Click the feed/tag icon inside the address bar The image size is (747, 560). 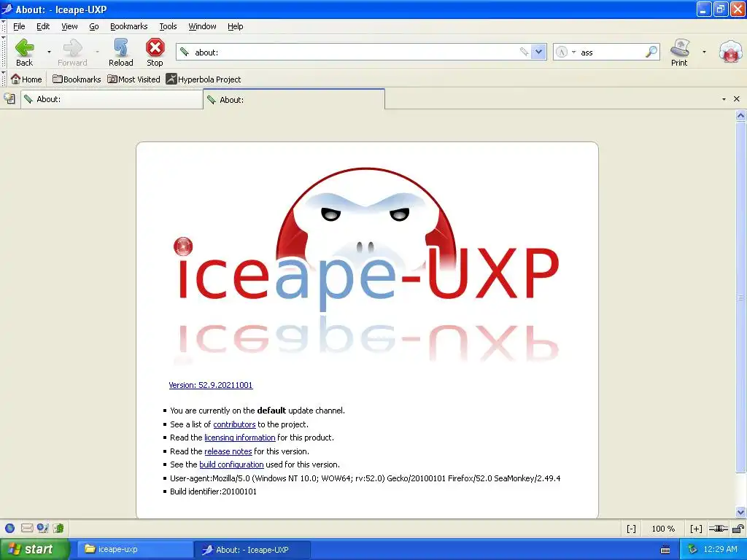coord(524,52)
